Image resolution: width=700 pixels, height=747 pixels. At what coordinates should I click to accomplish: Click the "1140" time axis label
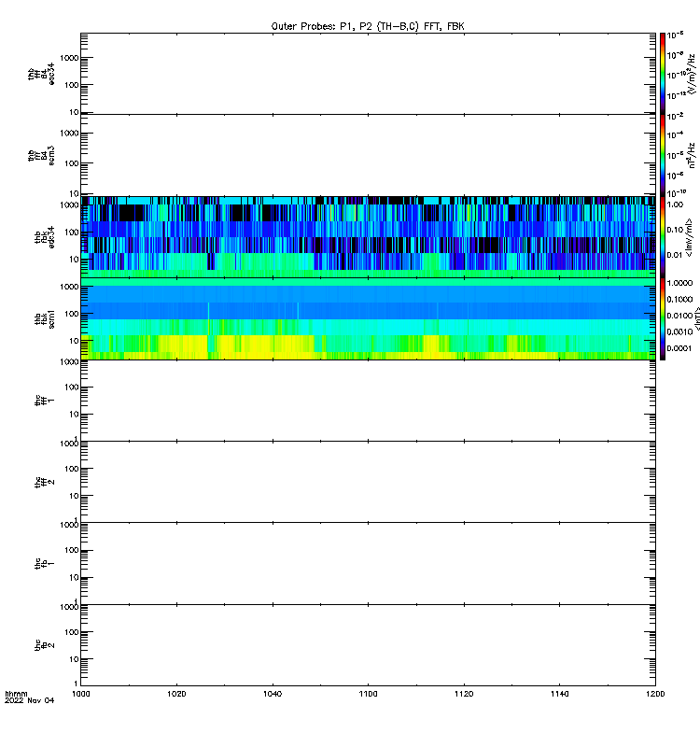click(559, 694)
